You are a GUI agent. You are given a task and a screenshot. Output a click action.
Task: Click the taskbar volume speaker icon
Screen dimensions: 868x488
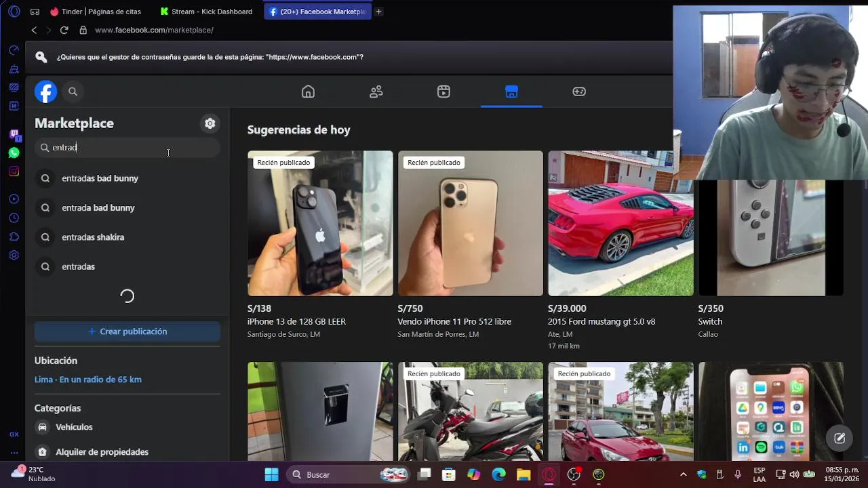794,474
